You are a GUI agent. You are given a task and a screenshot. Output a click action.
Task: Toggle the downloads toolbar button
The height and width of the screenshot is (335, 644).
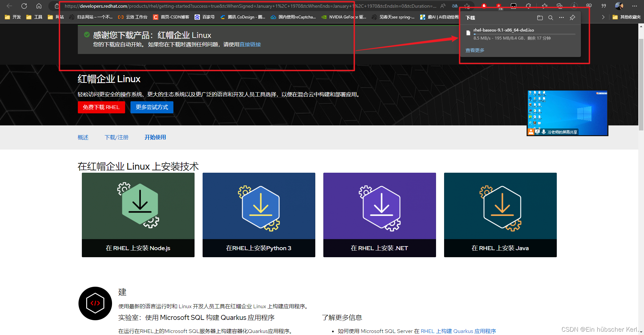(x=574, y=6)
